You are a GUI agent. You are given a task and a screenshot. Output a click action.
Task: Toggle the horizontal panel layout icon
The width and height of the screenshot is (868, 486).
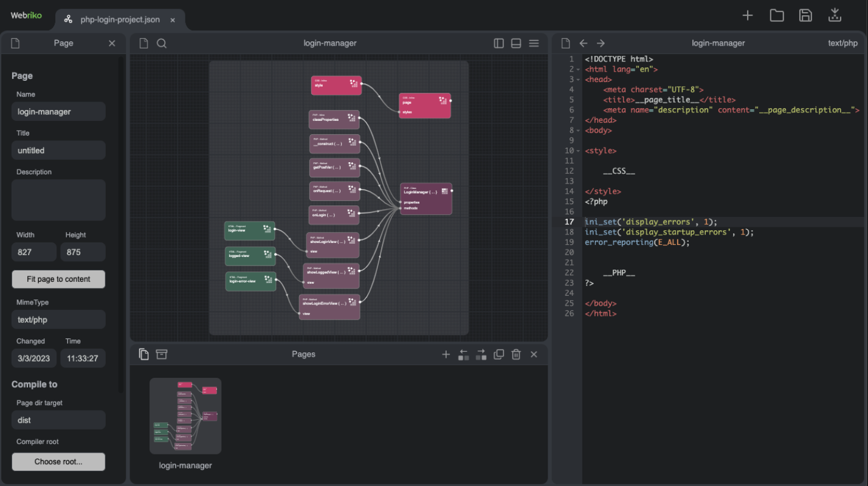[x=515, y=43]
